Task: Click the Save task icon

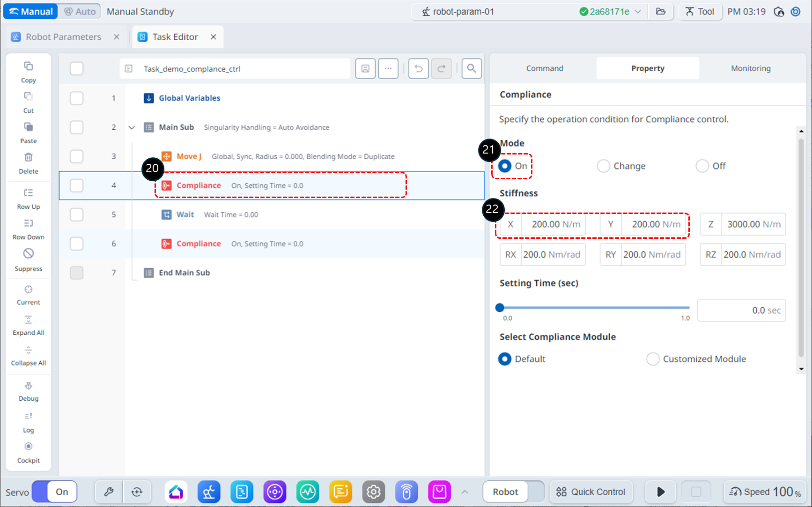Action: [x=365, y=69]
